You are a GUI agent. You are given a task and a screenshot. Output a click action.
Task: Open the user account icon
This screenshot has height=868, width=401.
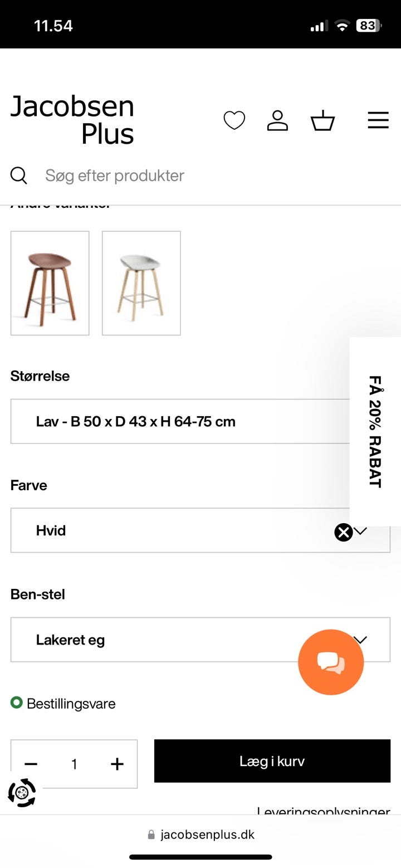[x=277, y=120]
